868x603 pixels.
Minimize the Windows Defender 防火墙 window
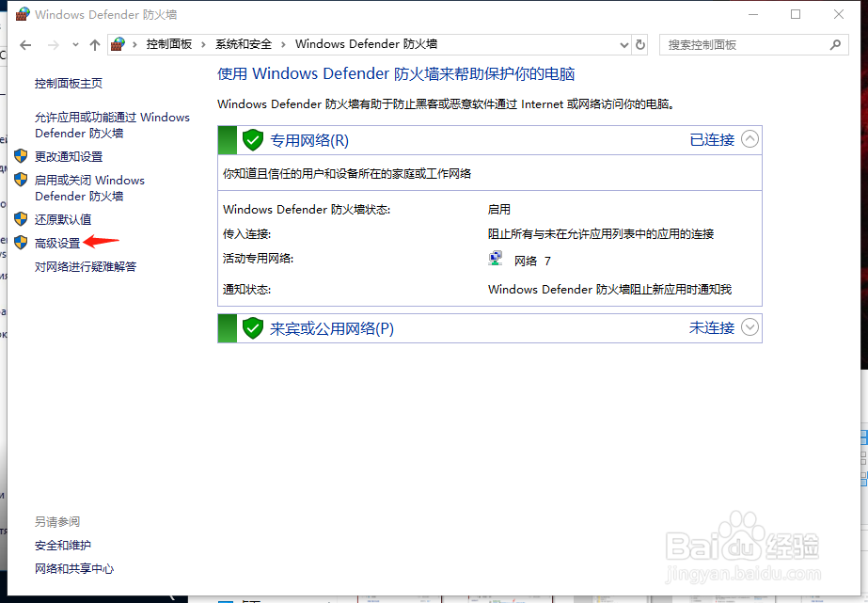point(753,14)
